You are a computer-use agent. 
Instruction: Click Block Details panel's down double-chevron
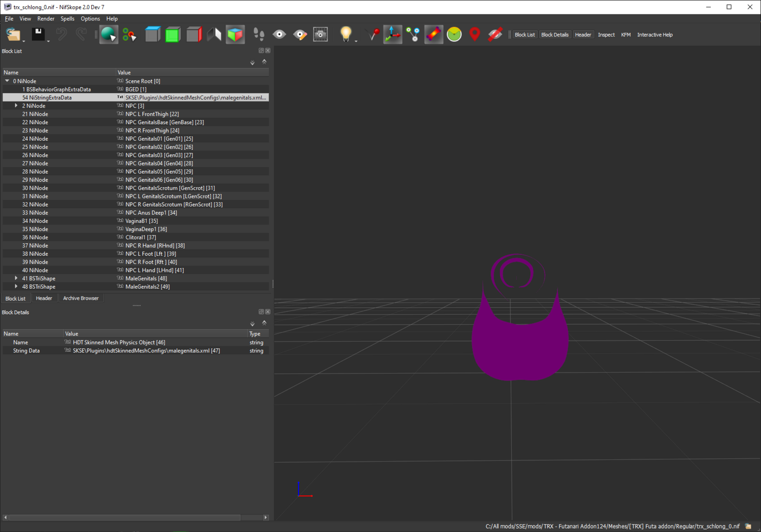pos(252,324)
